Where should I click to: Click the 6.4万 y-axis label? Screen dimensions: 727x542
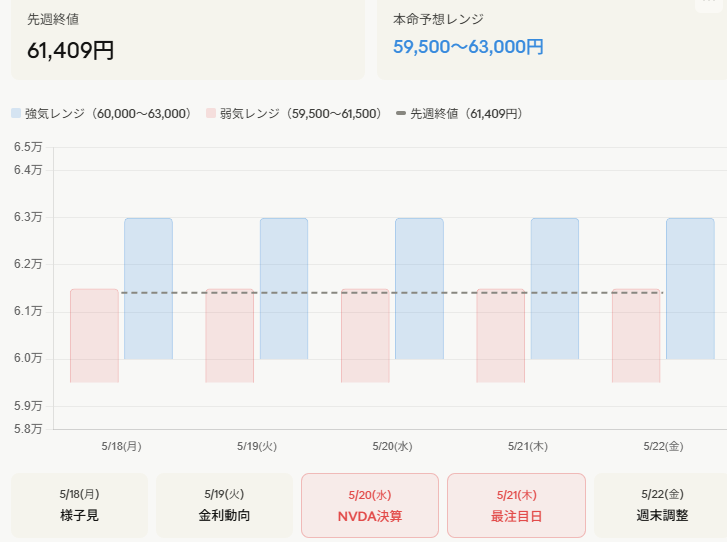[28, 170]
